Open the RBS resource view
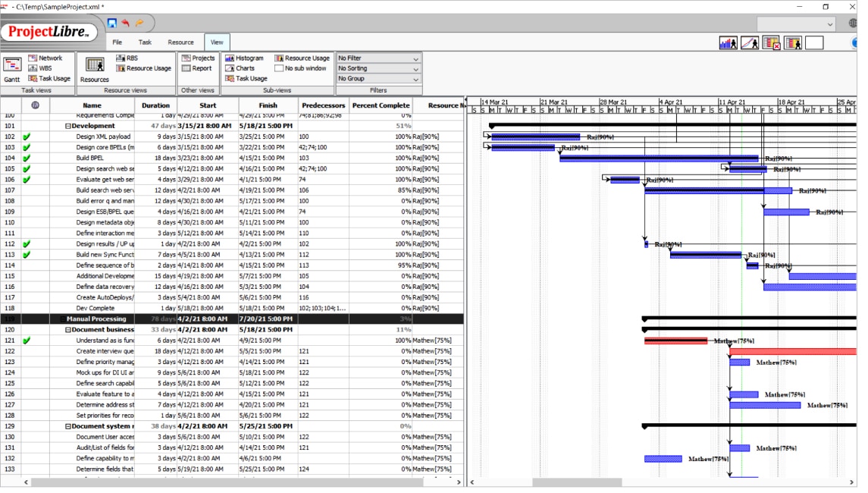This screenshot has height=493, width=868. pyautogui.click(x=127, y=58)
